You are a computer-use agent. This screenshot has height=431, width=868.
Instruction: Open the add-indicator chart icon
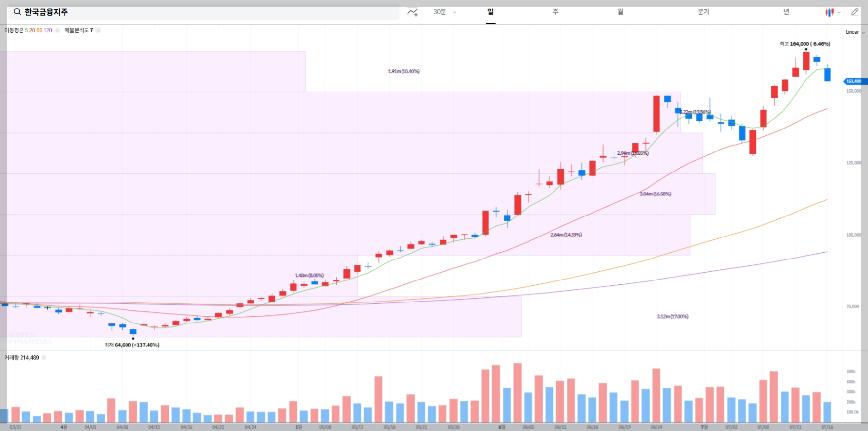(x=413, y=12)
